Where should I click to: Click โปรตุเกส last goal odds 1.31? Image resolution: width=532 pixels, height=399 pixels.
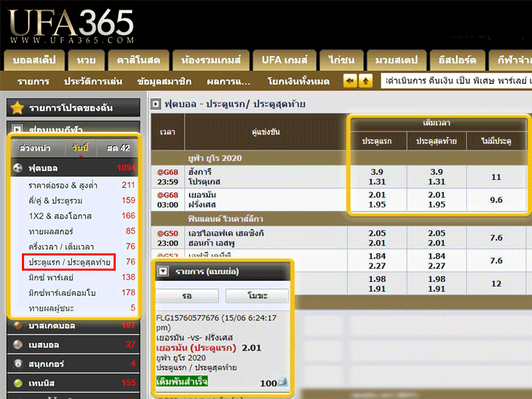[x=436, y=182]
